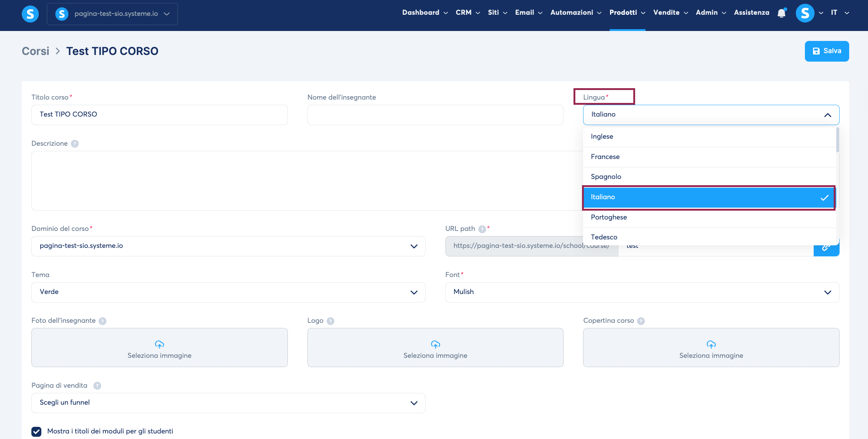Click the Foto dell'insegnante help icon
The width and height of the screenshot is (868, 439).
click(x=103, y=321)
